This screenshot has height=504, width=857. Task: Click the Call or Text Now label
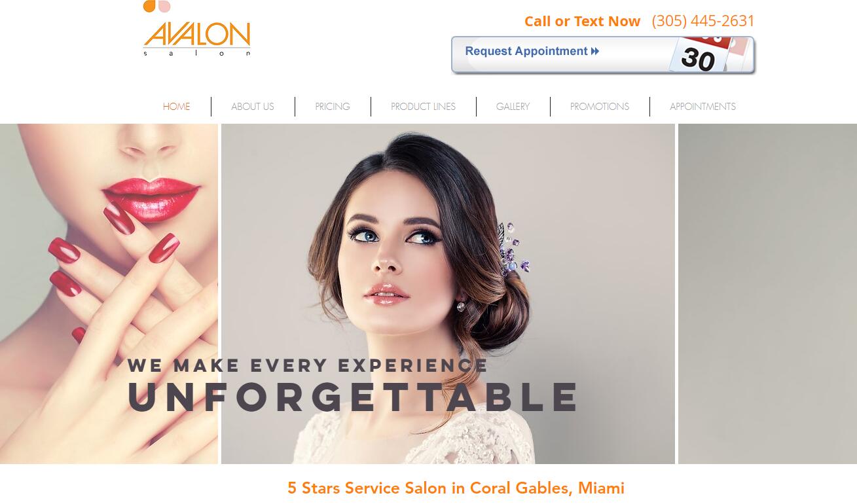pos(582,21)
